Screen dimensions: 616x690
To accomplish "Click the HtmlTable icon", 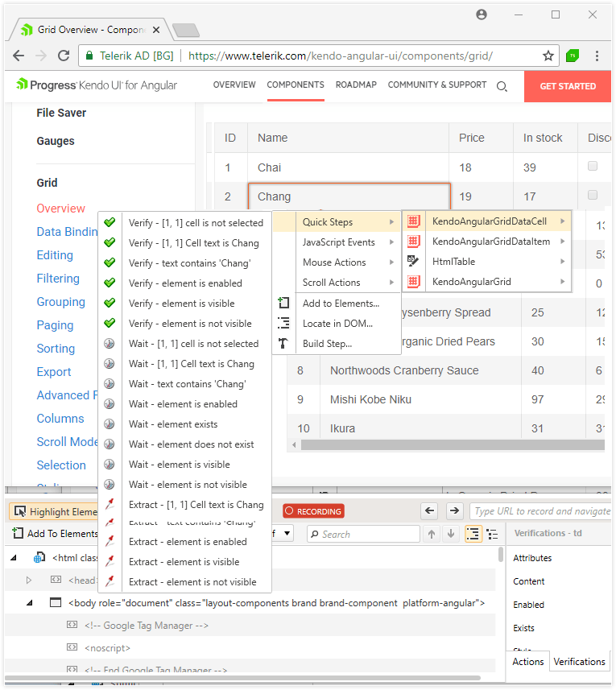I will pos(414,262).
